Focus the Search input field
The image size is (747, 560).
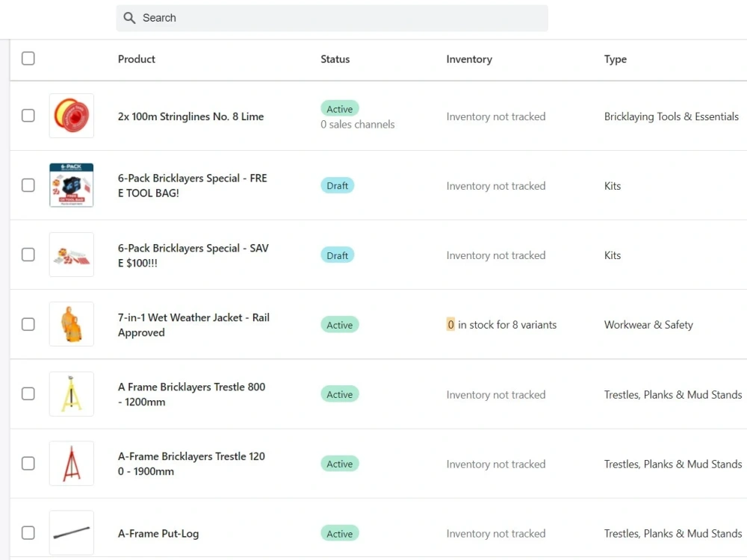[x=332, y=18]
